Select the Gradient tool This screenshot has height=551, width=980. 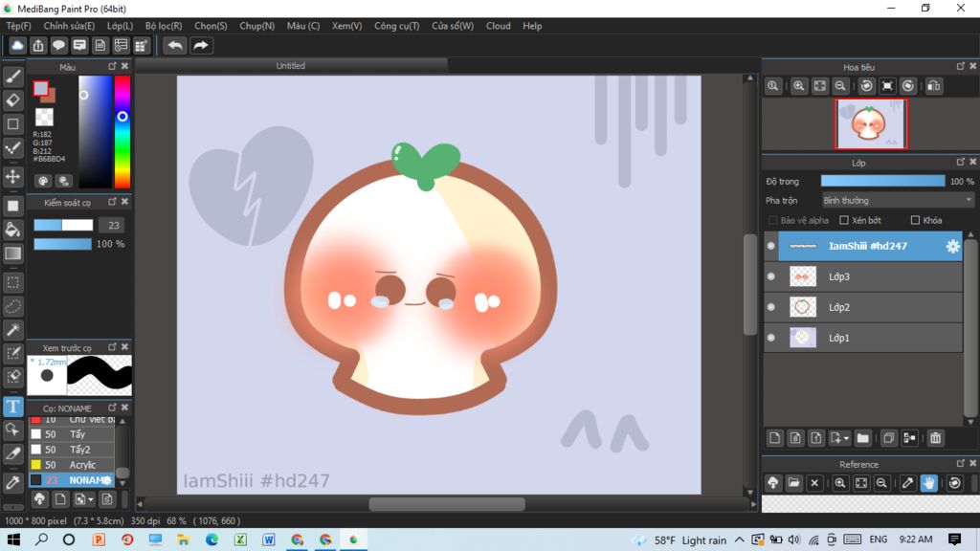(x=13, y=253)
